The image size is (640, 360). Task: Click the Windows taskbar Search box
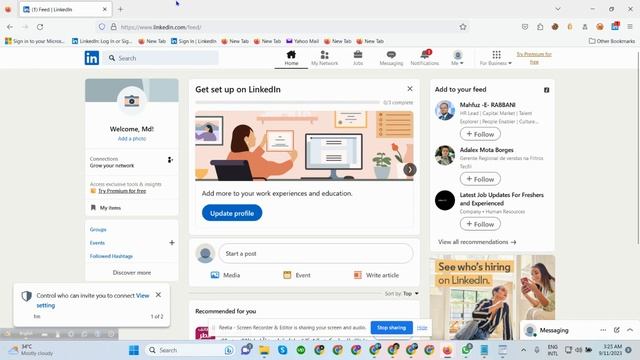(x=190, y=350)
